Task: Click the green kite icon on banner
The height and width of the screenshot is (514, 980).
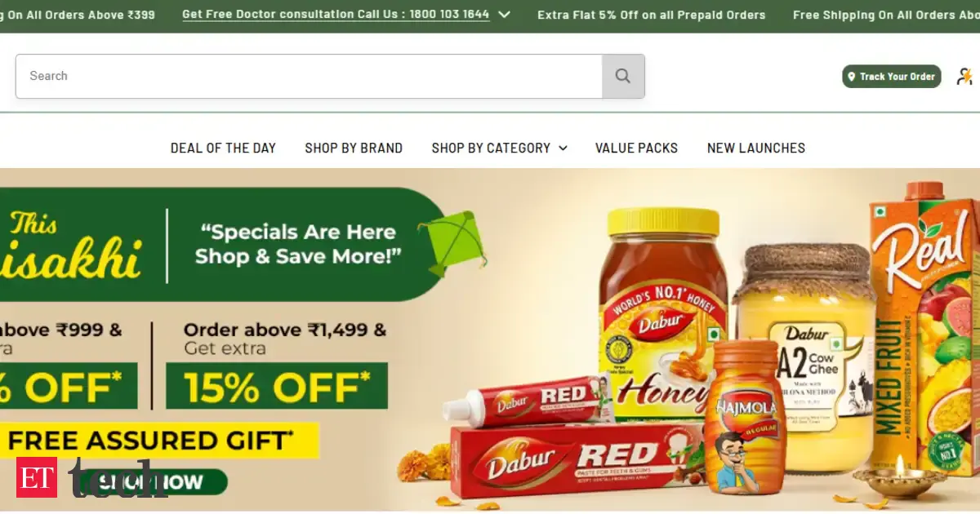Action: point(452,244)
